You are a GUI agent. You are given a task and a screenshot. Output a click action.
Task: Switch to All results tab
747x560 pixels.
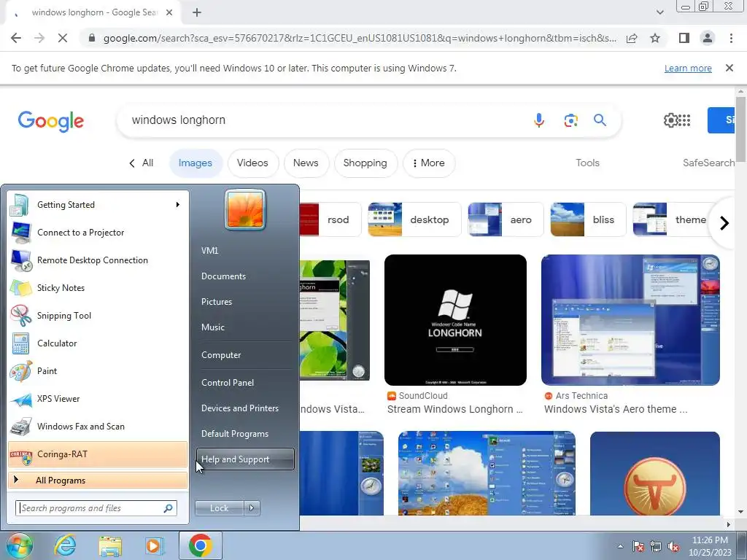142,163
